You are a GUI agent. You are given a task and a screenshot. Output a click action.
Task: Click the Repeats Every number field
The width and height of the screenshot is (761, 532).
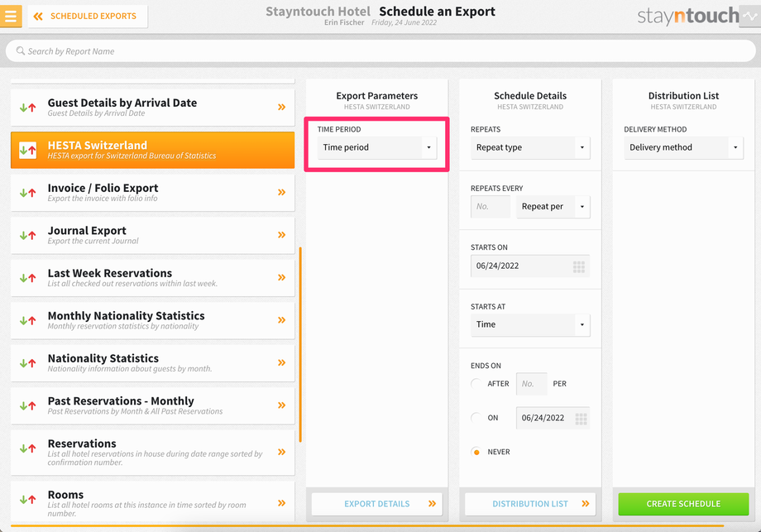(x=491, y=207)
